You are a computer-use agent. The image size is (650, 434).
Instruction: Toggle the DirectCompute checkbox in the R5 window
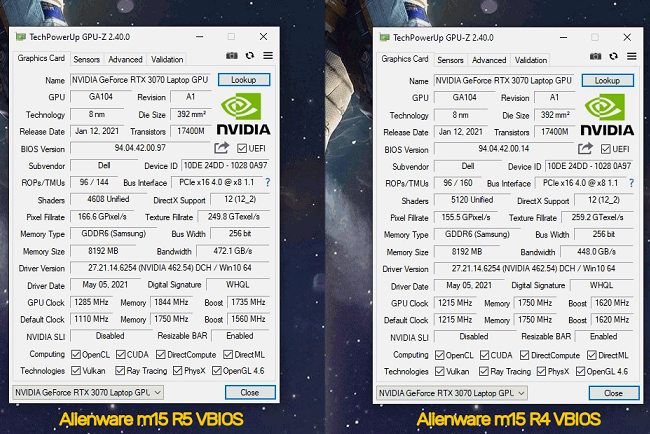(x=161, y=354)
